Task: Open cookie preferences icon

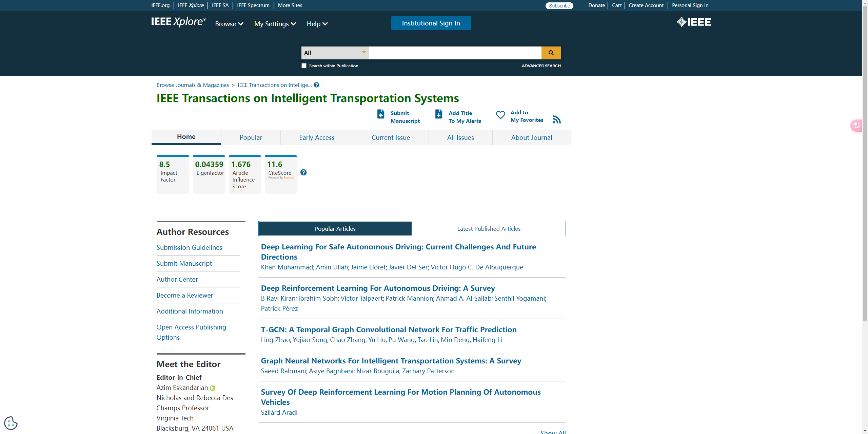Action: (11, 423)
